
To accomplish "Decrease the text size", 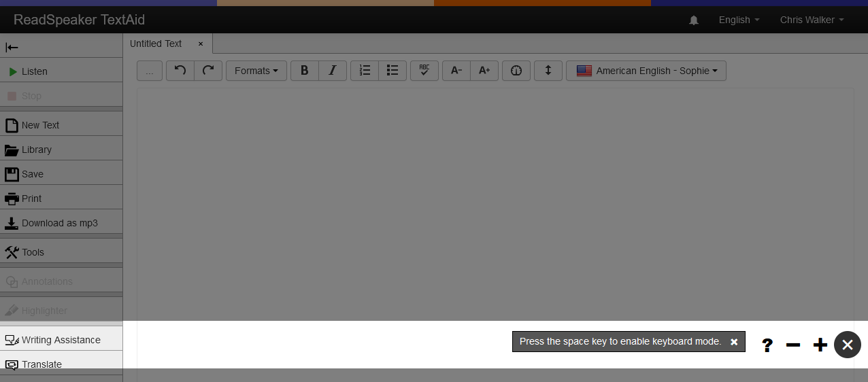I will point(456,71).
